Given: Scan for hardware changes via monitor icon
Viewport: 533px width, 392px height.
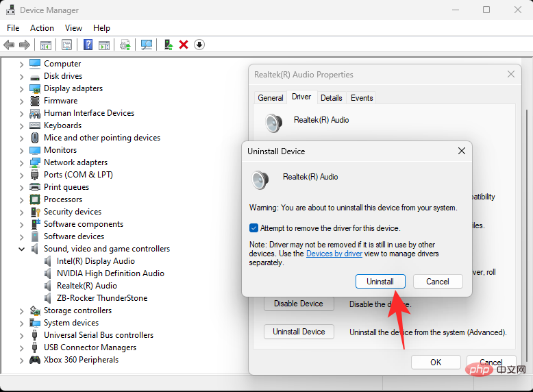Looking at the screenshot, I should point(147,45).
